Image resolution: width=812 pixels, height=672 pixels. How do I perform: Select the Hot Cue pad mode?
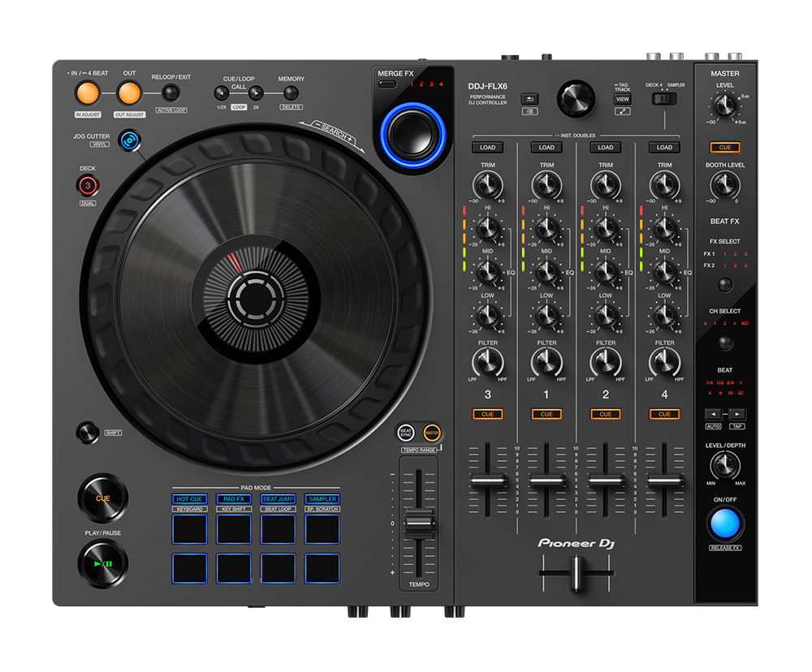[x=189, y=498]
